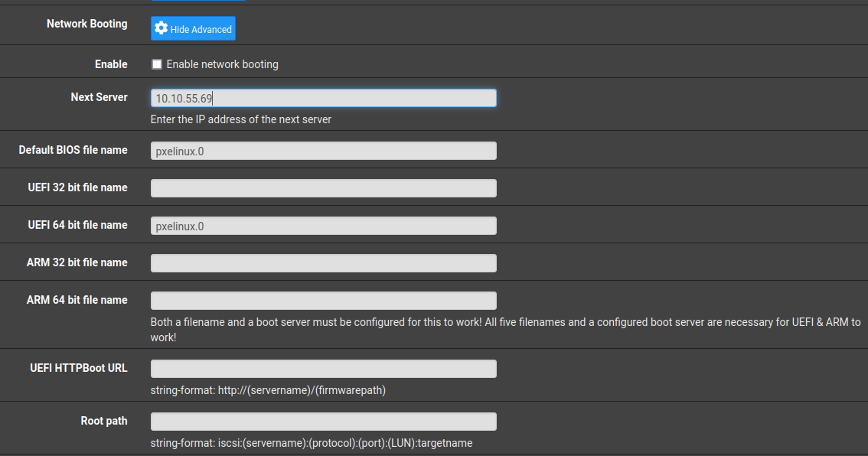Click the Next Server field label
Image resolution: width=868 pixels, height=456 pixels.
pos(99,97)
